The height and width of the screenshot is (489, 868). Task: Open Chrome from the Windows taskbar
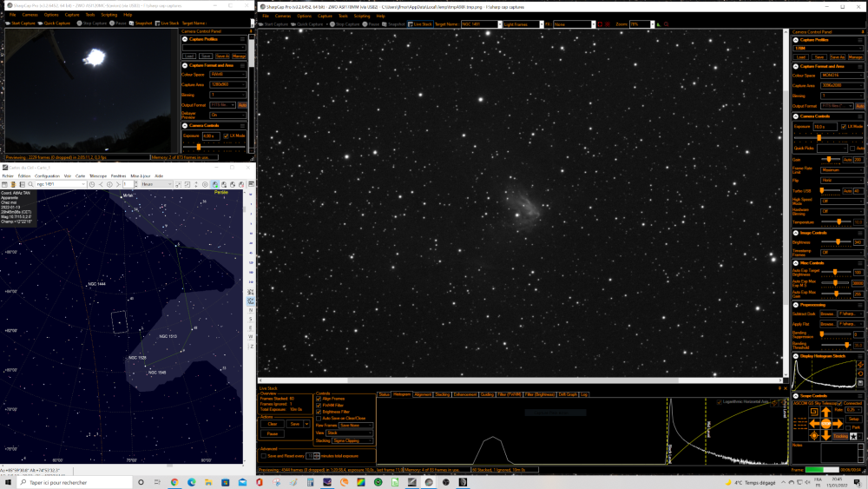(x=174, y=482)
